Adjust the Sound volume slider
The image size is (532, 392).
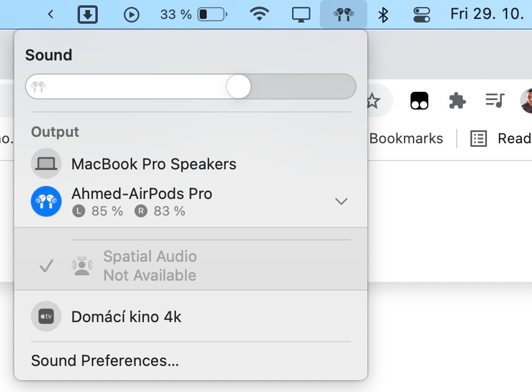point(191,86)
